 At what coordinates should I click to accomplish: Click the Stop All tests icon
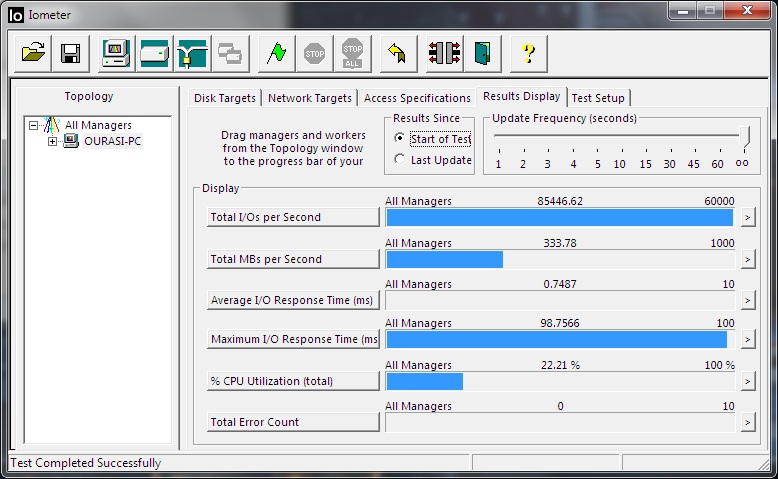(x=352, y=53)
